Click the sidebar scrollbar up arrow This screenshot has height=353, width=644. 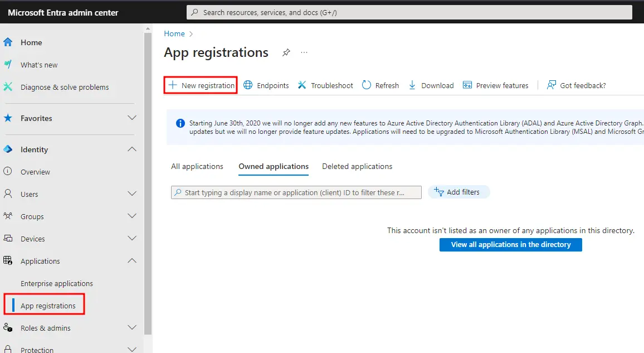[x=148, y=29]
